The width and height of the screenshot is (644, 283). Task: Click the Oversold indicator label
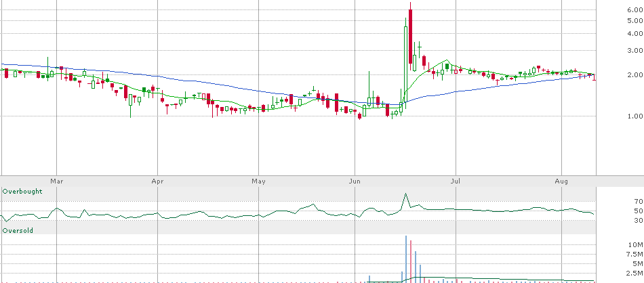[18, 231]
